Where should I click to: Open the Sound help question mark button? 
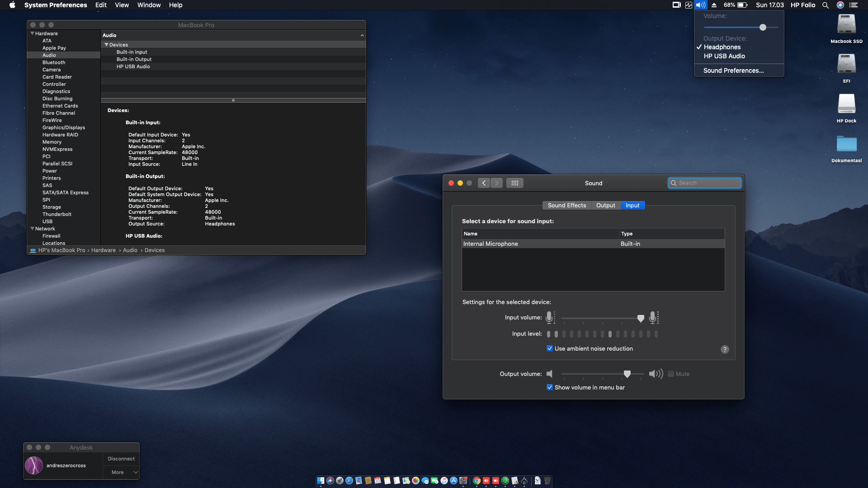(725, 349)
